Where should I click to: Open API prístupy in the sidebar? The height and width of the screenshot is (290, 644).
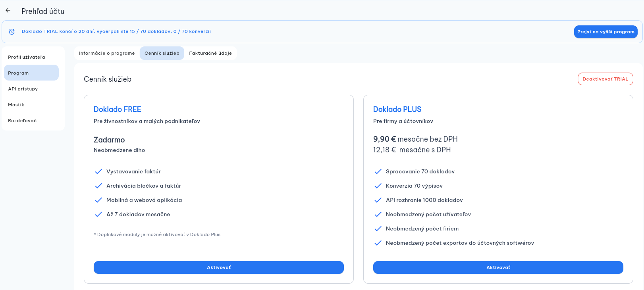[x=31, y=89]
